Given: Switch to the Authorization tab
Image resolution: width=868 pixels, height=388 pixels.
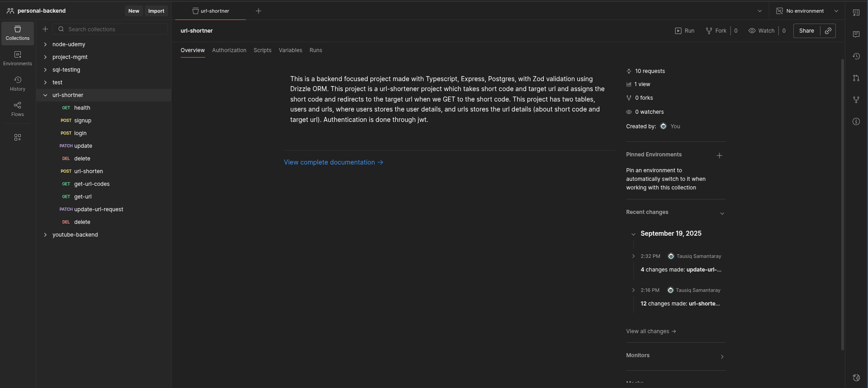Looking at the screenshot, I should click(x=229, y=50).
